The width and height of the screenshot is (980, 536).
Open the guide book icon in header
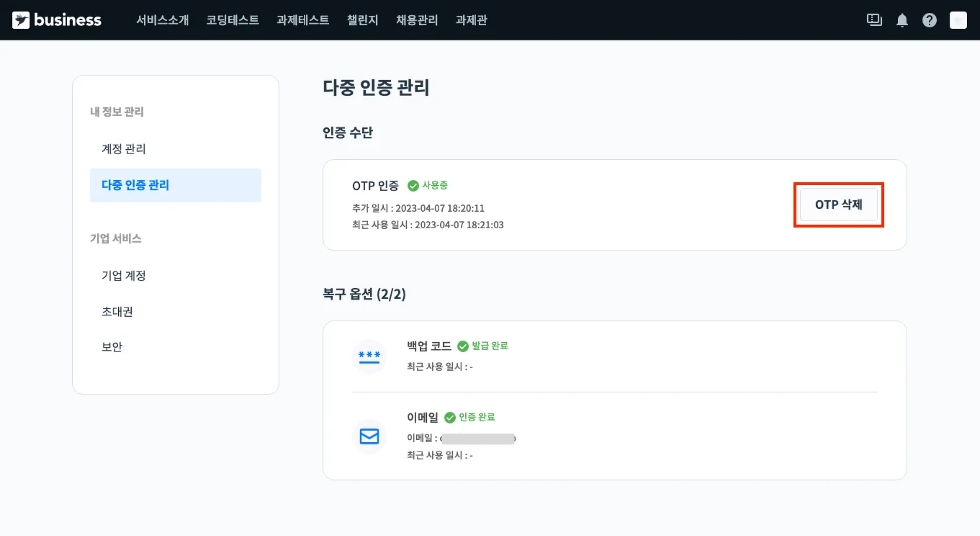874,20
